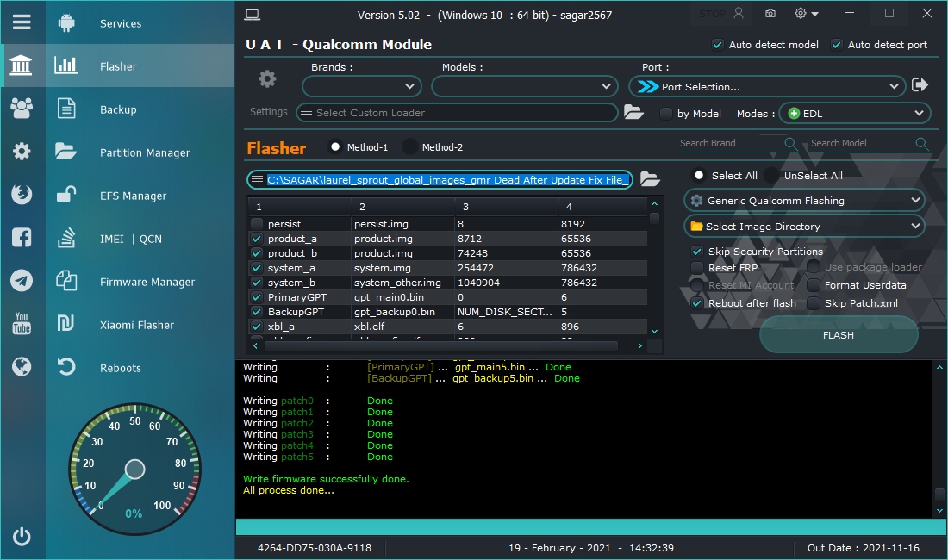Click the globe website sidebar icon

pyautogui.click(x=22, y=366)
